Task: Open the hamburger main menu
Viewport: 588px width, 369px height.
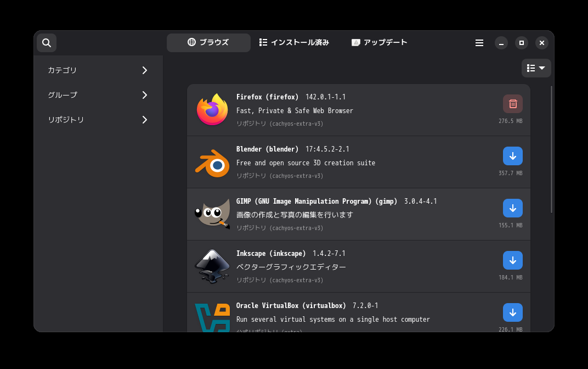Action: pos(479,43)
